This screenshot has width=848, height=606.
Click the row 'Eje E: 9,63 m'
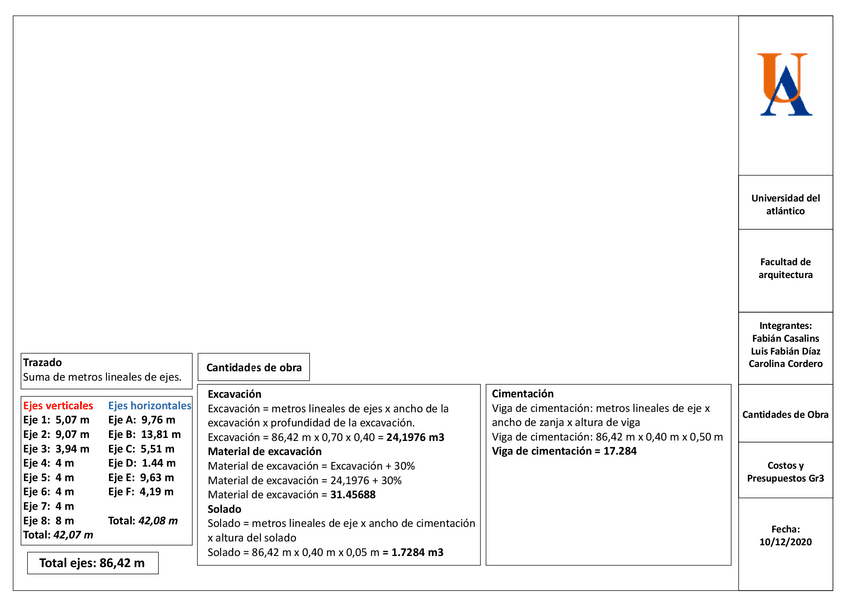point(141,477)
